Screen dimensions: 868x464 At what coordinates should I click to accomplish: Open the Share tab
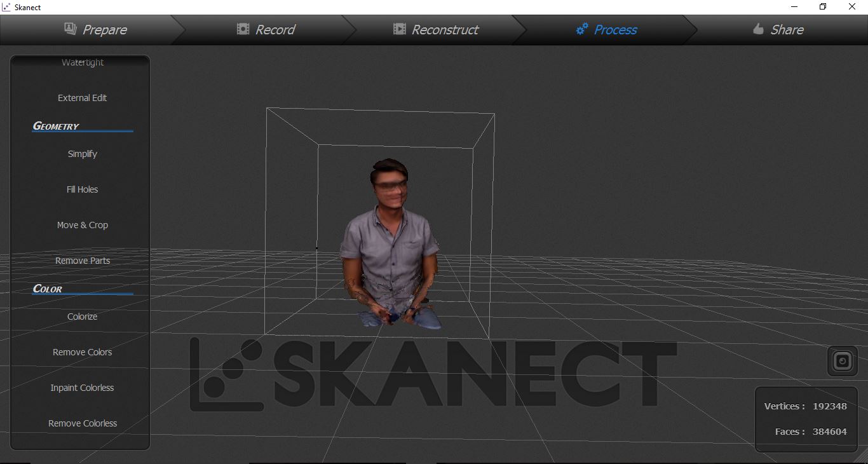778,29
